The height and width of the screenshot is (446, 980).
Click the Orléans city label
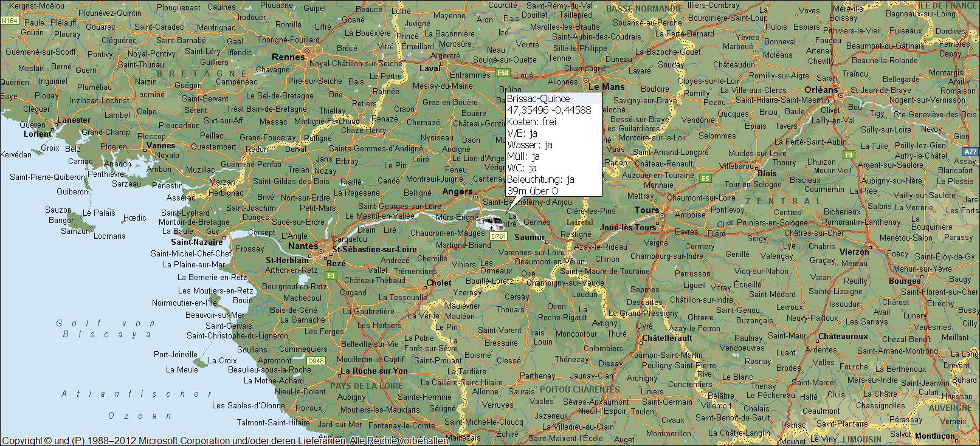(821, 90)
